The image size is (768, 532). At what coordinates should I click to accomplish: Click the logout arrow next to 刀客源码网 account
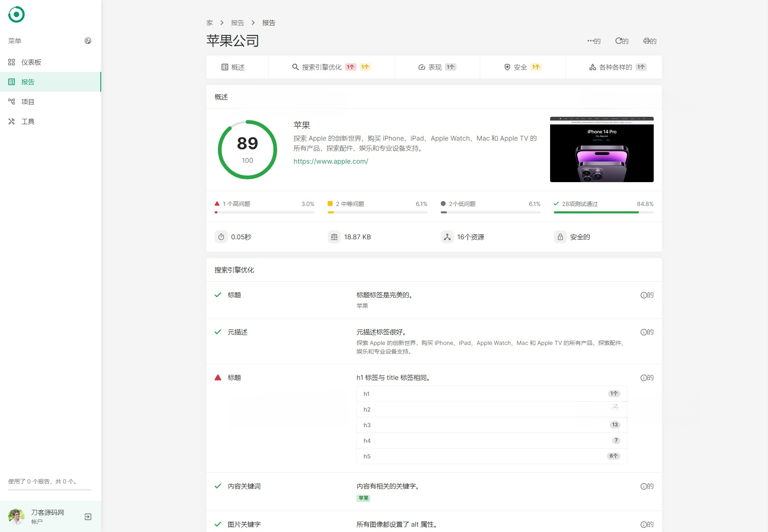[x=88, y=516]
